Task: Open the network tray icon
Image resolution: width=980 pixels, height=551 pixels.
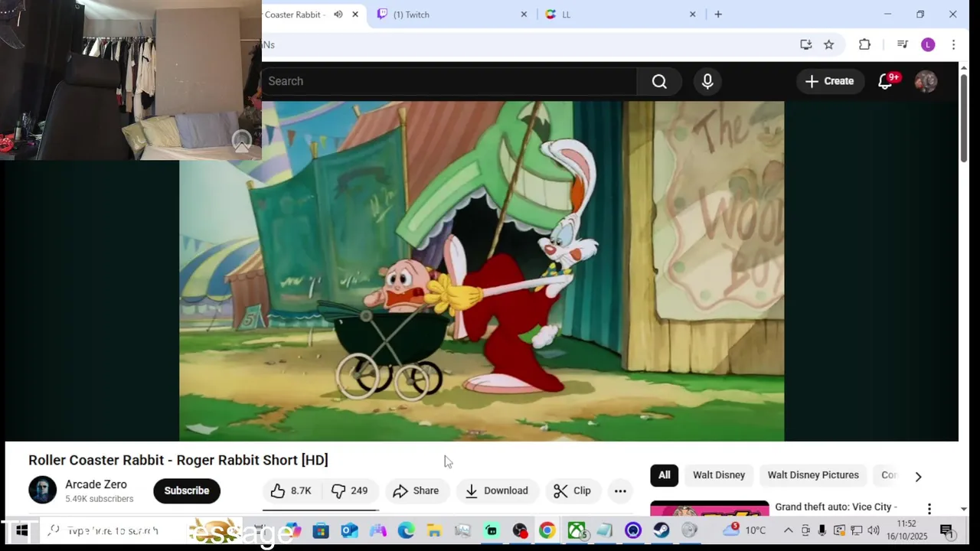Action: point(856,530)
